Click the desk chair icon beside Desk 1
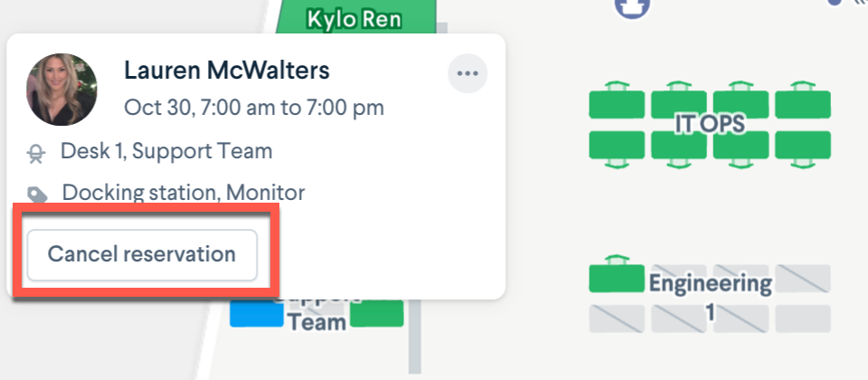The height and width of the screenshot is (380, 868). coord(36,154)
